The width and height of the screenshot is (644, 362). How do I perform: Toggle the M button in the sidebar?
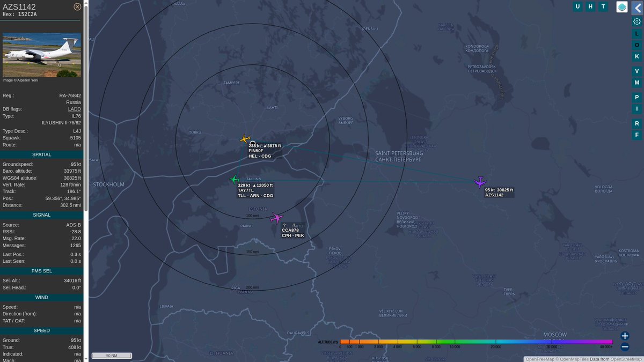[x=636, y=83]
